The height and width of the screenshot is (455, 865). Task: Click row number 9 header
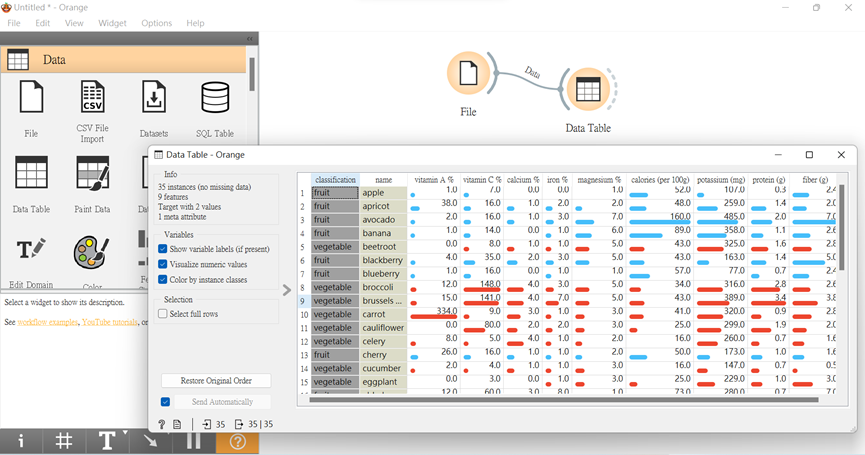click(303, 301)
